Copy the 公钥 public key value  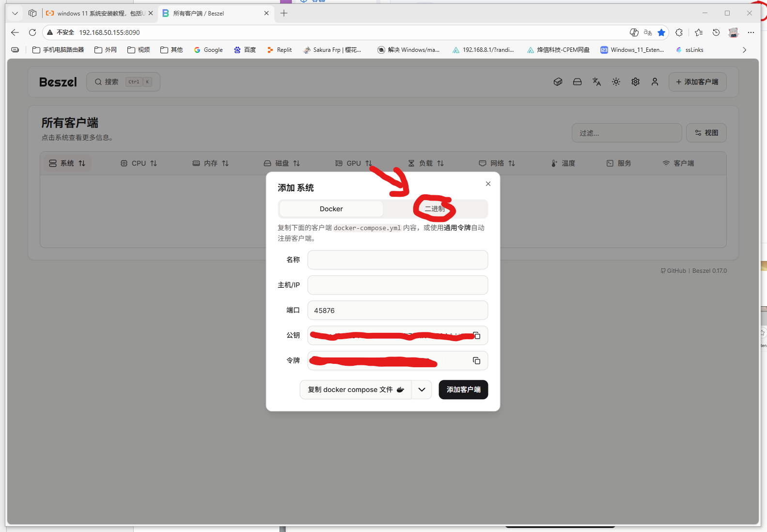tap(477, 335)
